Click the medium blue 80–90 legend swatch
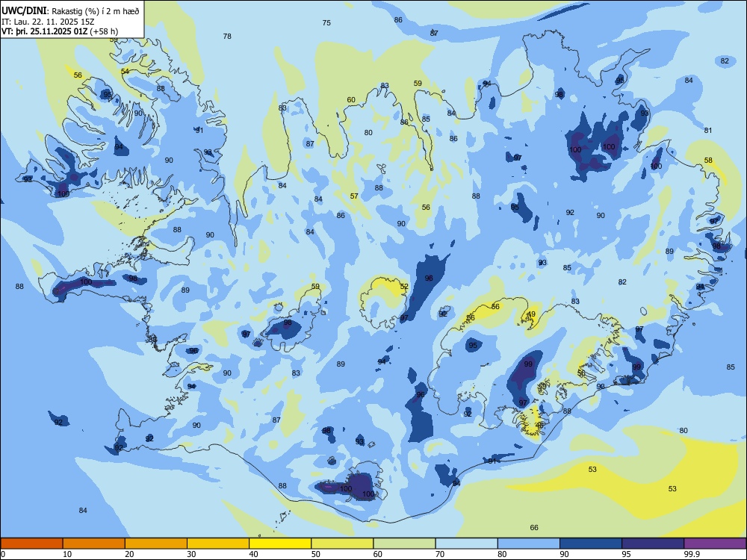The height and width of the screenshot is (560, 747). point(529,544)
